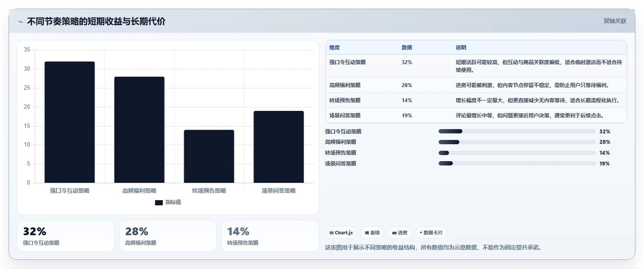Click the 强口令互动策略 x-axis label under the chart
644x269 pixels.
coord(70,191)
